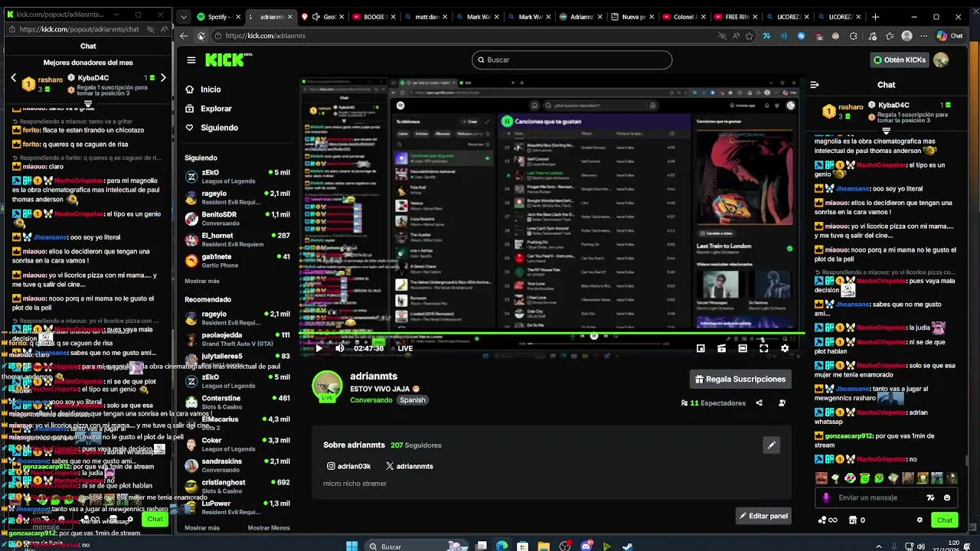
Task: Open a new browser tab
Action: coord(876,17)
